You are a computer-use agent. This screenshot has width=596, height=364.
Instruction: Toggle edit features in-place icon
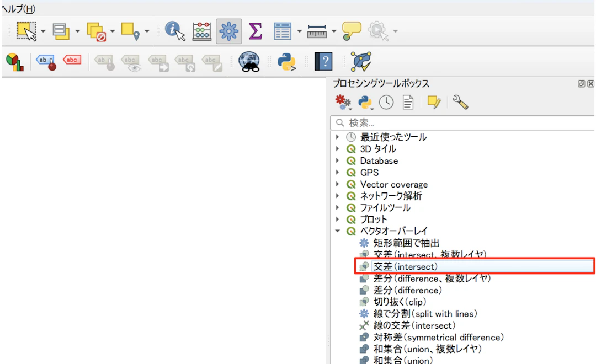point(434,103)
